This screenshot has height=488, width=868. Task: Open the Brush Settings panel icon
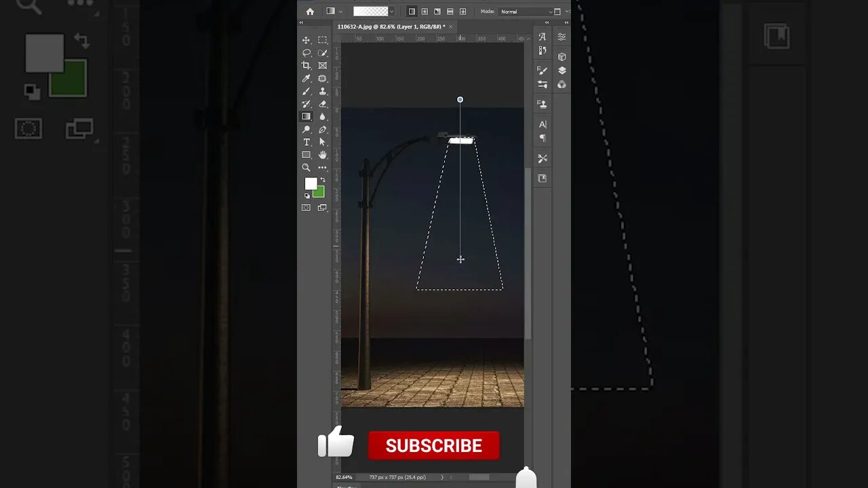point(542,70)
